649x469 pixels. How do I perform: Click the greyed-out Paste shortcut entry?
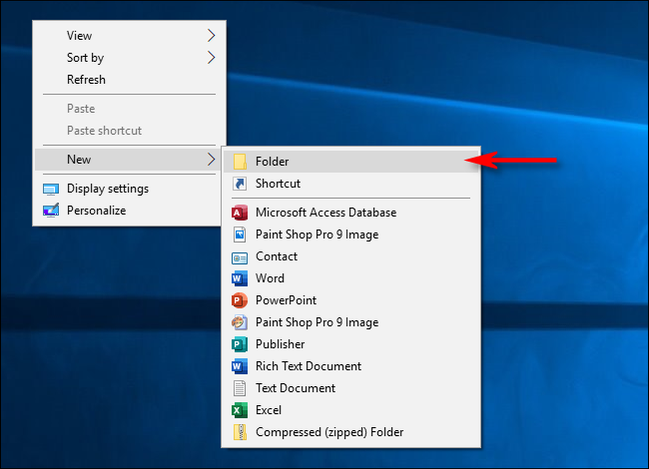(x=104, y=131)
